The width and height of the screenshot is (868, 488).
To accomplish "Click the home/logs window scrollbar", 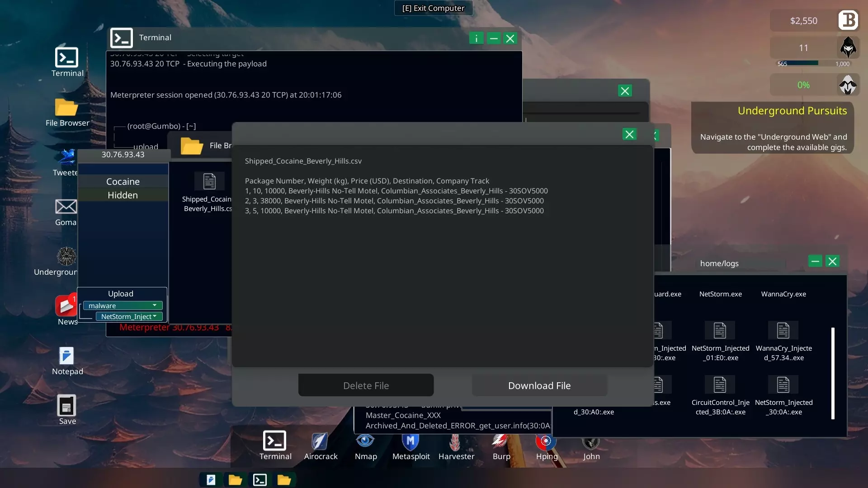I will [x=833, y=373].
